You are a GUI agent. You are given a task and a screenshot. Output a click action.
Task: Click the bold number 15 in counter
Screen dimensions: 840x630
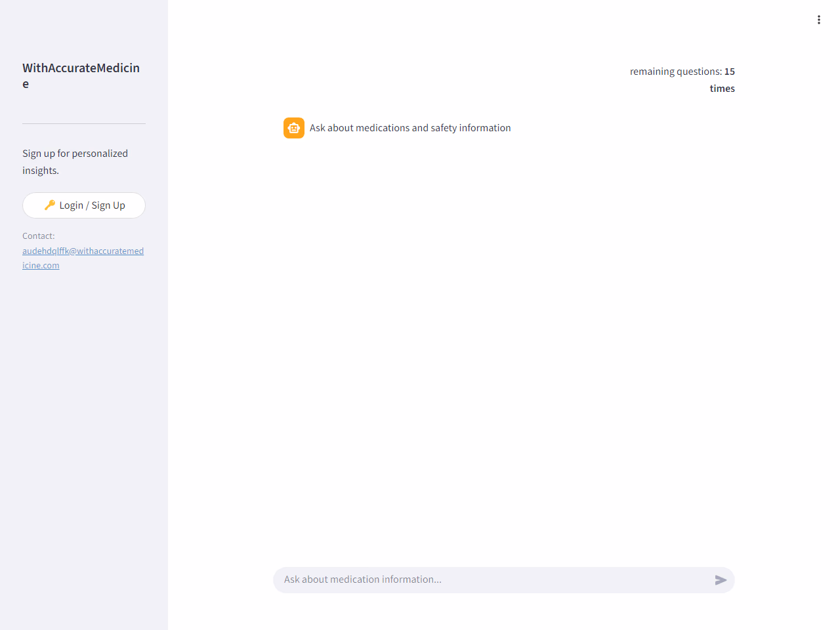(730, 72)
